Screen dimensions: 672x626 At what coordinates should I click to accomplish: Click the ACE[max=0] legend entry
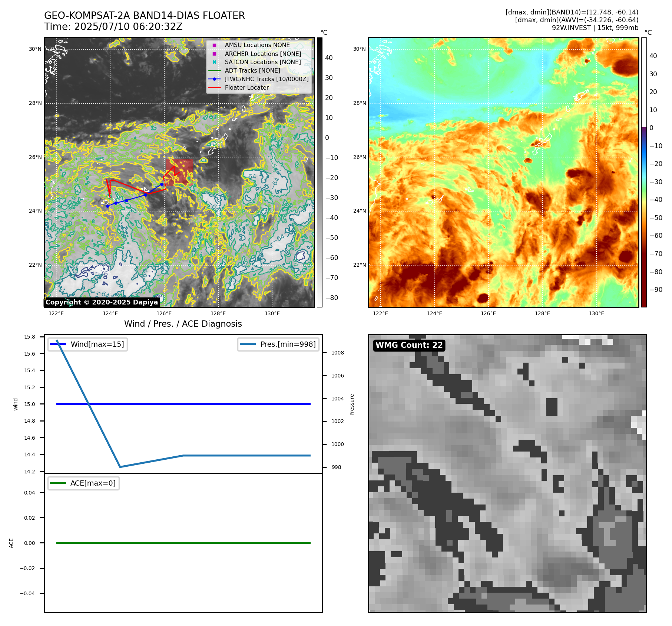pos(84,483)
